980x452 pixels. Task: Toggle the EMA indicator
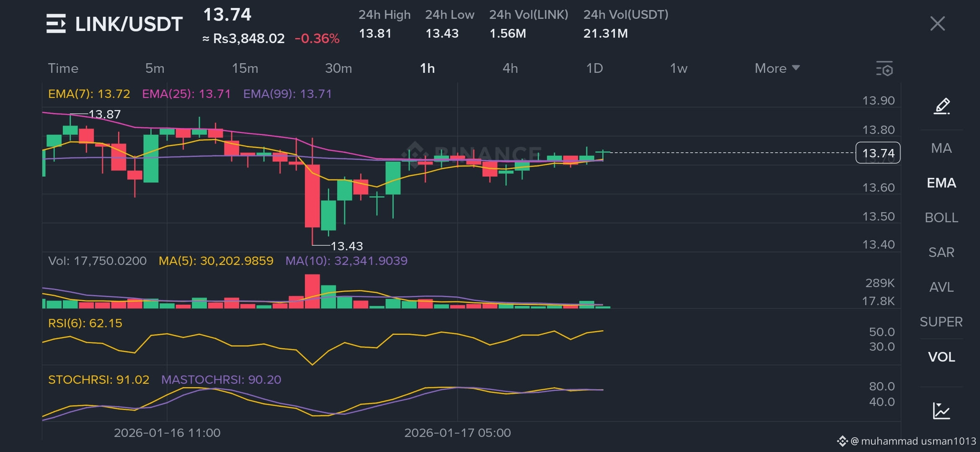pos(941,183)
